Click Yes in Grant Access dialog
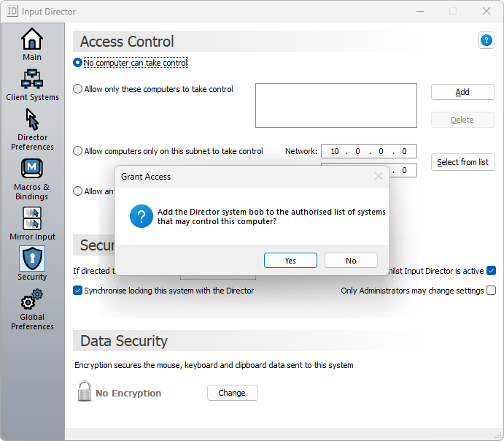Screen dimensions: 504x441 (290, 261)
